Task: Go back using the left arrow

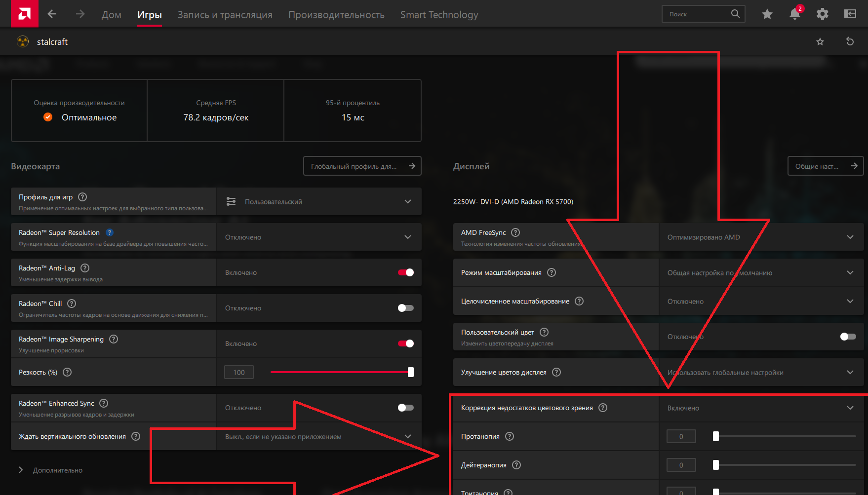Action: [x=52, y=14]
